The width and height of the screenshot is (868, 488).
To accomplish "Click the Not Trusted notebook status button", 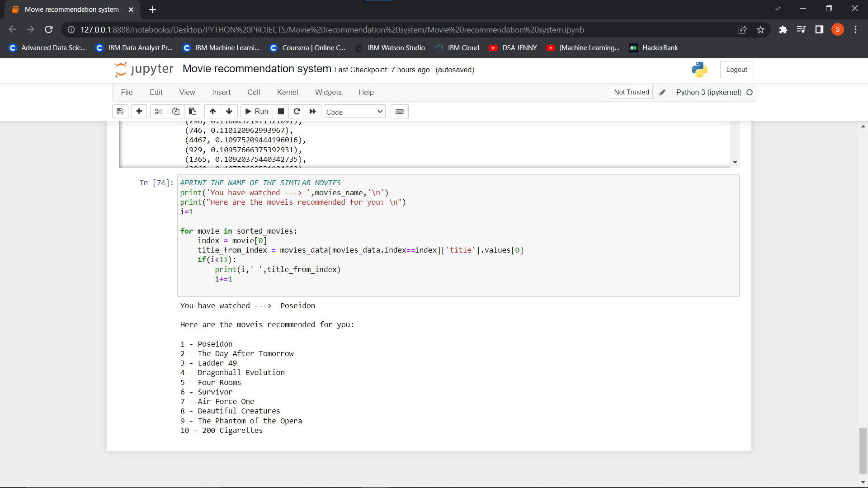I will pos(631,92).
